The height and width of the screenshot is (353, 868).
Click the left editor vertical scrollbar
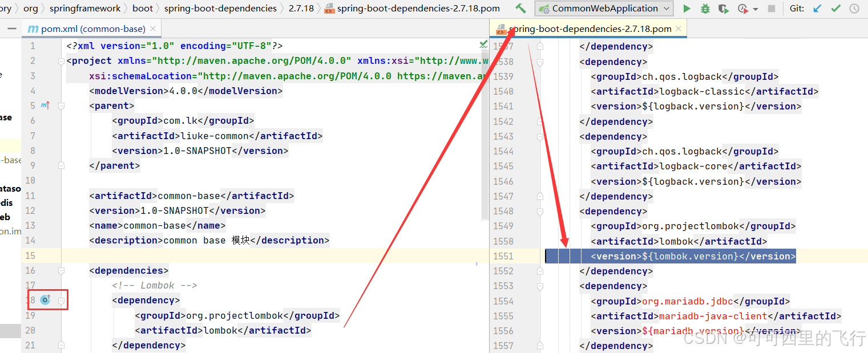click(x=485, y=134)
